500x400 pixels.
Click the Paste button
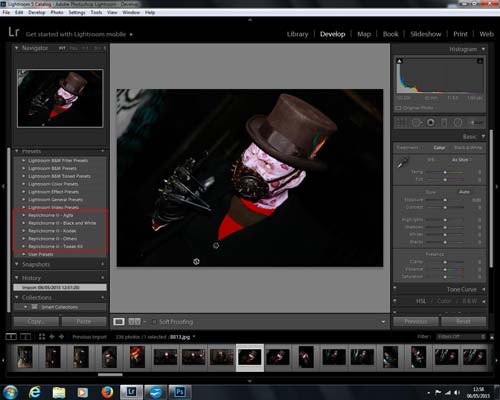click(84, 322)
